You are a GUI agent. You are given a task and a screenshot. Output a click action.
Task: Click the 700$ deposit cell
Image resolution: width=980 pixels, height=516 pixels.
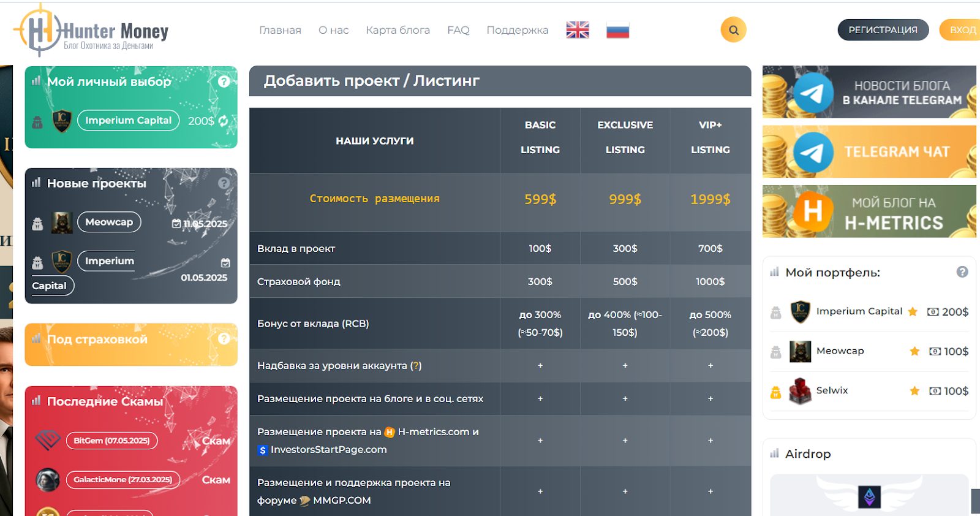tap(710, 248)
